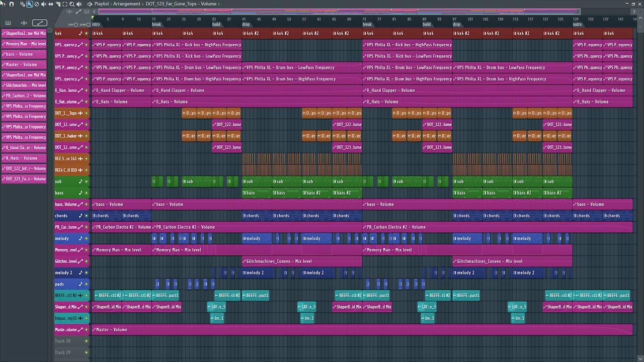Image resolution: width=644 pixels, height=362 pixels.
Task: Toggle mute on Track 28
Action: pos(87,341)
